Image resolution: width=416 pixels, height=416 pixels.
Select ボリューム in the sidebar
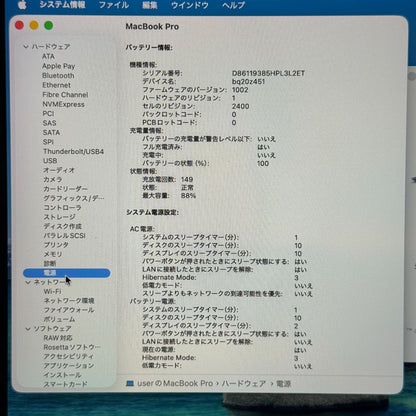click(x=59, y=319)
